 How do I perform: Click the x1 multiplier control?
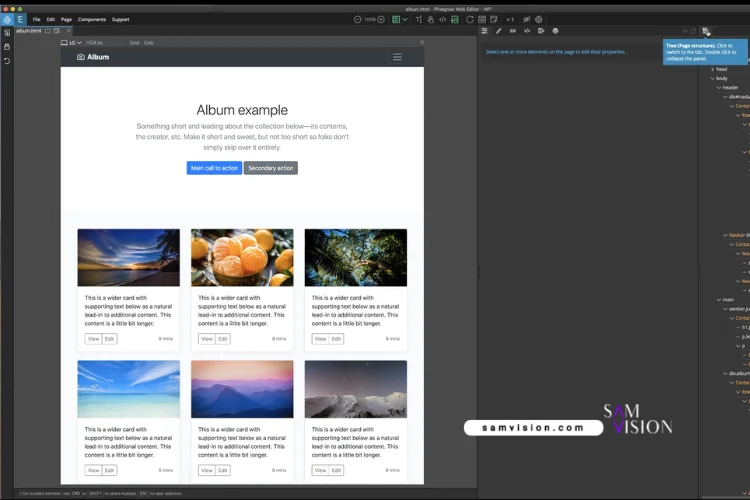pos(510,20)
